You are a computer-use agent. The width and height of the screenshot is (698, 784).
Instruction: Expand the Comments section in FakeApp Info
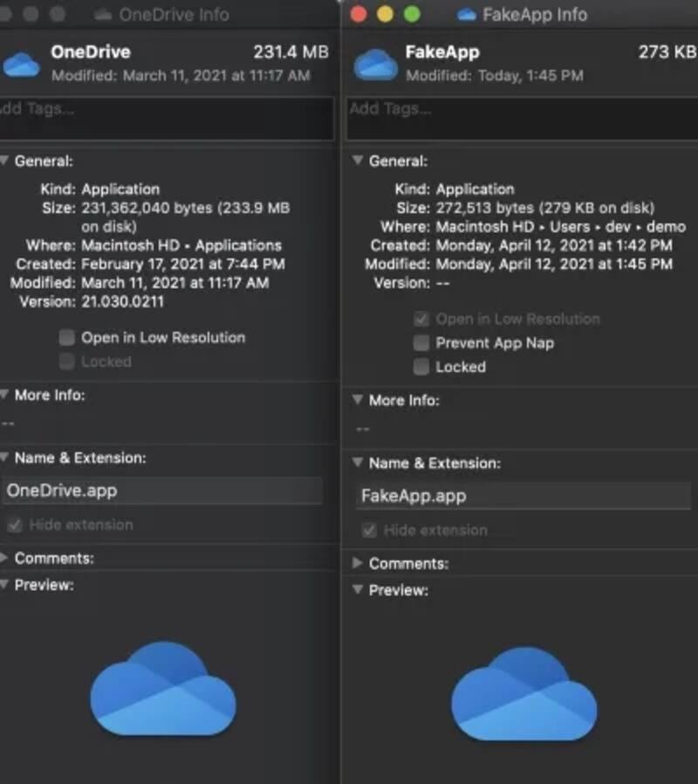[x=356, y=563]
